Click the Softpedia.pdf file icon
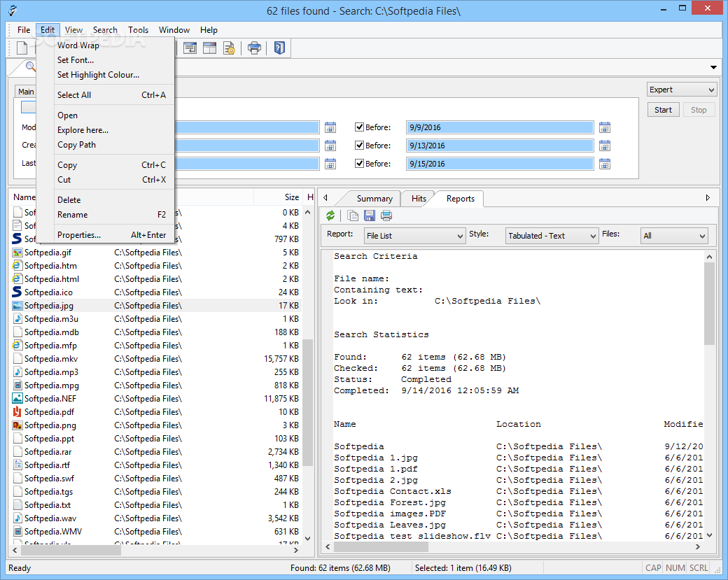728x580 pixels. point(17,411)
